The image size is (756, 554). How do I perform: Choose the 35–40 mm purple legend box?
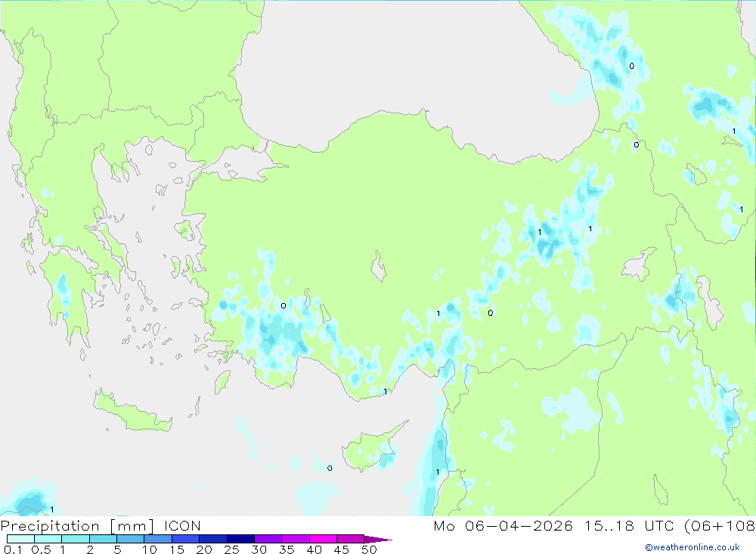pyautogui.click(x=296, y=539)
